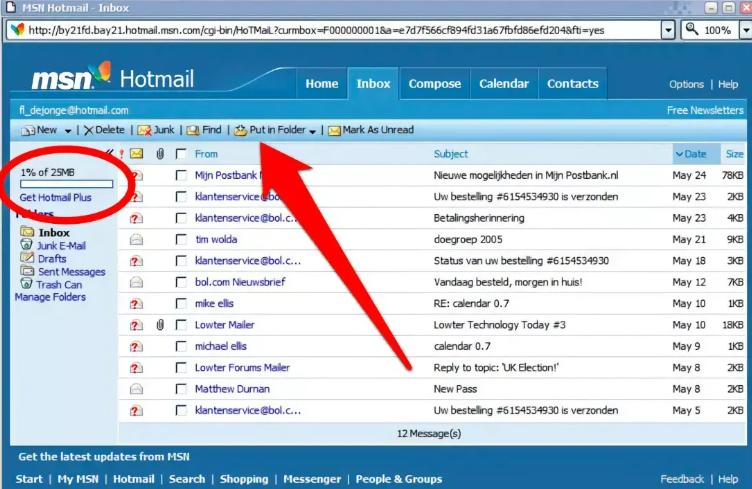Click the Sent Messages folder icon
The height and width of the screenshot is (489, 752).
(x=27, y=271)
